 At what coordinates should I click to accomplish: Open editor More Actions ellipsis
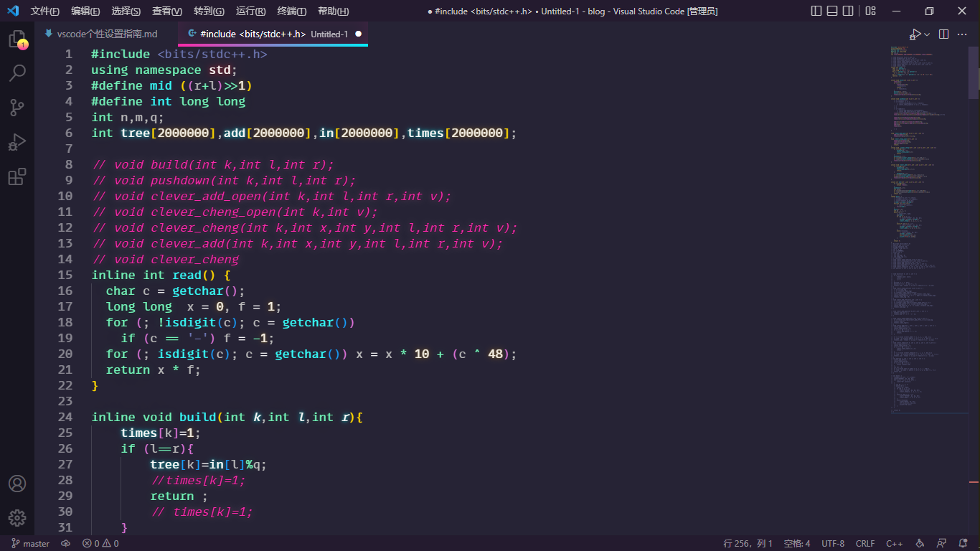coord(963,34)
